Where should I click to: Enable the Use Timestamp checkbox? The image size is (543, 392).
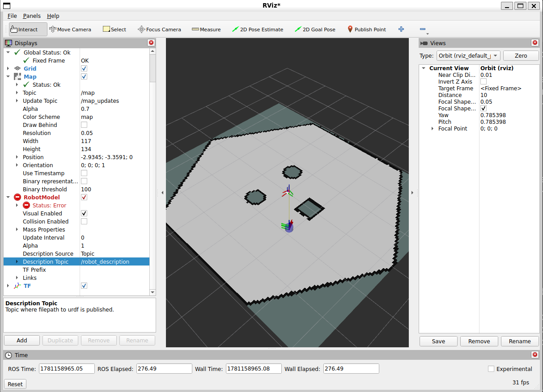pyautogui.click(x=84, y=173)
